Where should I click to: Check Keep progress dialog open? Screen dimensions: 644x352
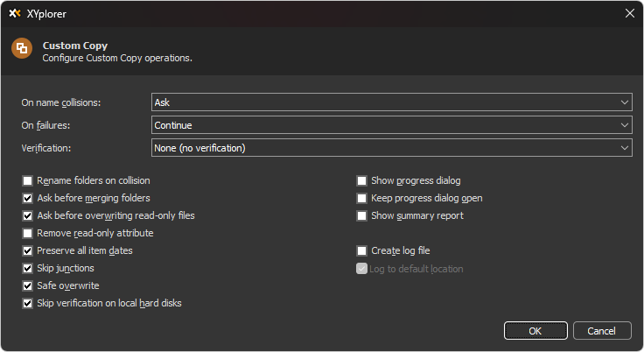362,198
